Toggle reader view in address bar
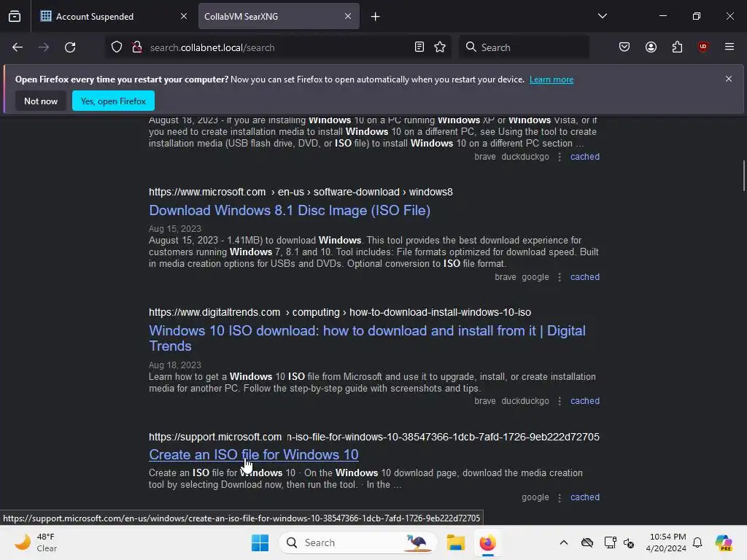 pyautogui.click(x=419, y=47)
